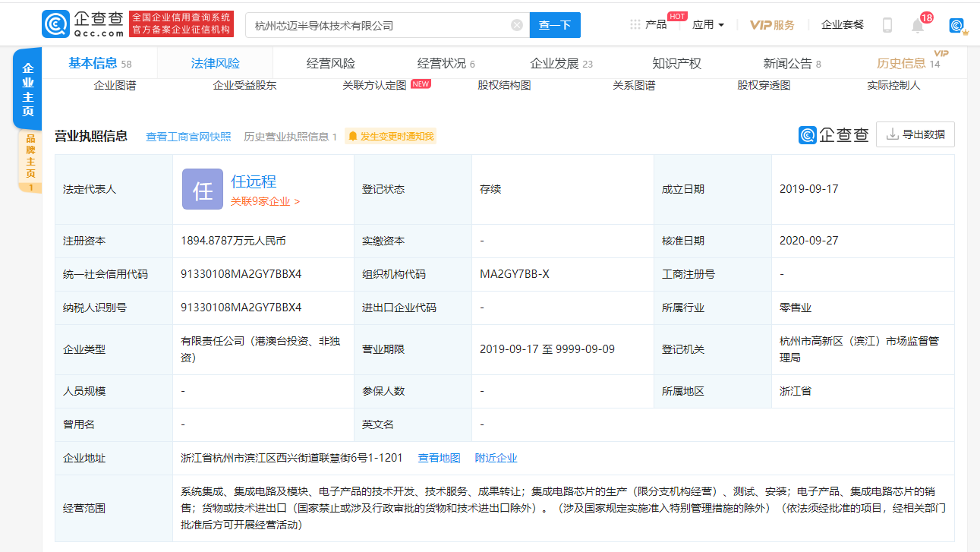This screenshot has width=980, height=552.
Task: Switch to the 知识产权 tab
Action: (x=676, y=64)
